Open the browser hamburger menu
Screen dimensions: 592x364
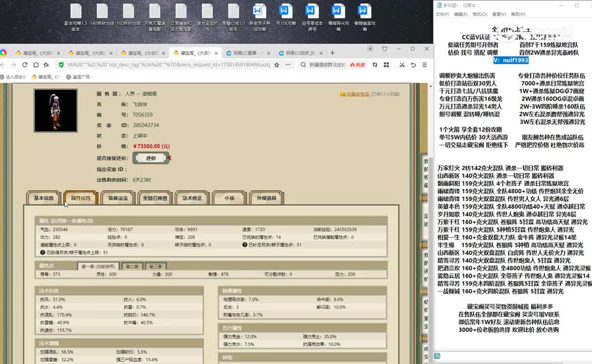point(425,65)
